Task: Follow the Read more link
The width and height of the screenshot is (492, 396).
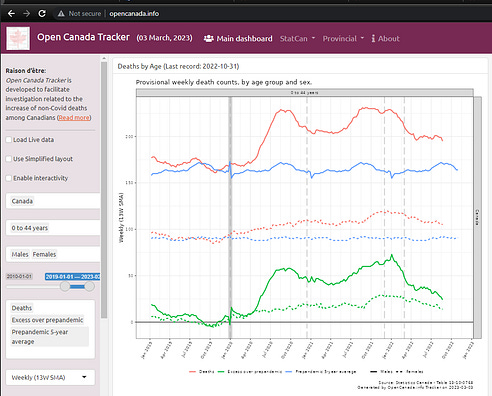Action: coord(74,118)
